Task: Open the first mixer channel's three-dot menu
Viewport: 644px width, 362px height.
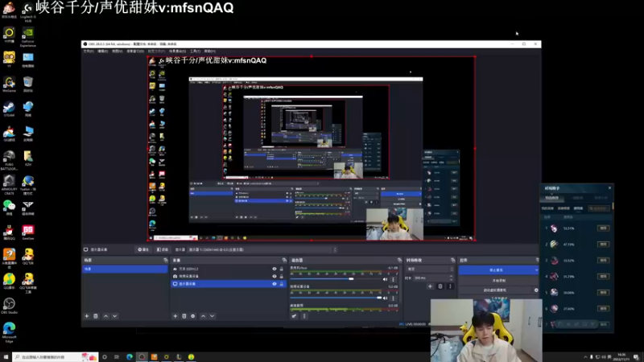Action: point(393,279)
